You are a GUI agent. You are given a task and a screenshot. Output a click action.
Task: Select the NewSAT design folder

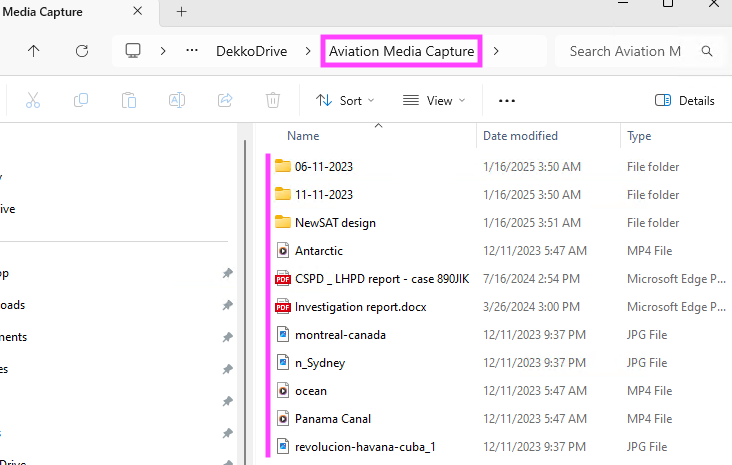(x=335, y=223)
